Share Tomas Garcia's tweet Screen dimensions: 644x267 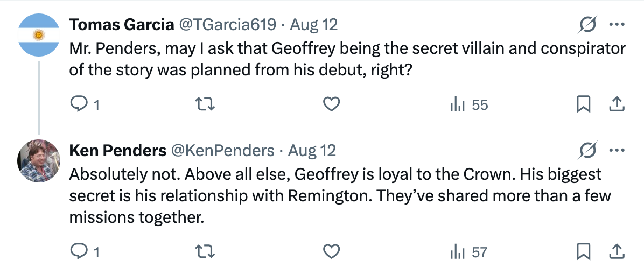(617, 105)
